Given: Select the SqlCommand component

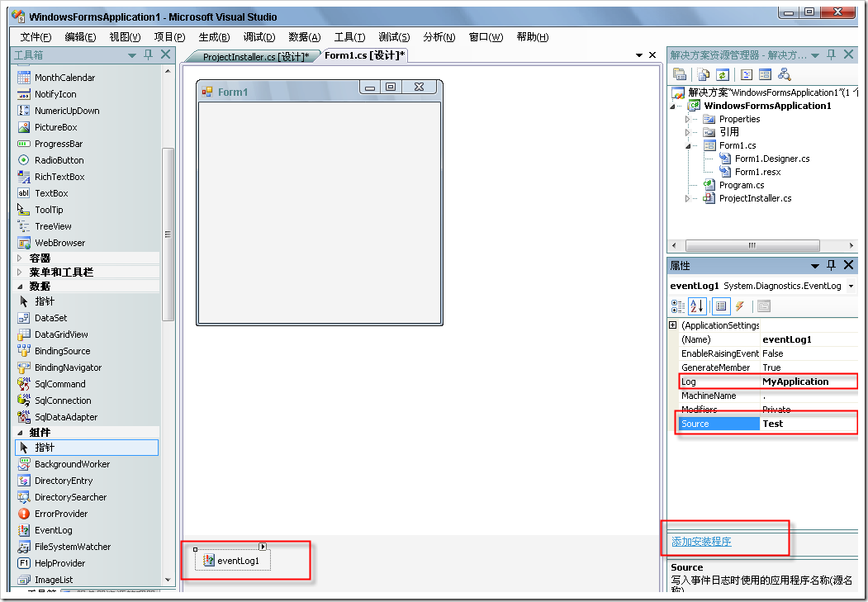Looking at the screenshot, I should (60, 384).
